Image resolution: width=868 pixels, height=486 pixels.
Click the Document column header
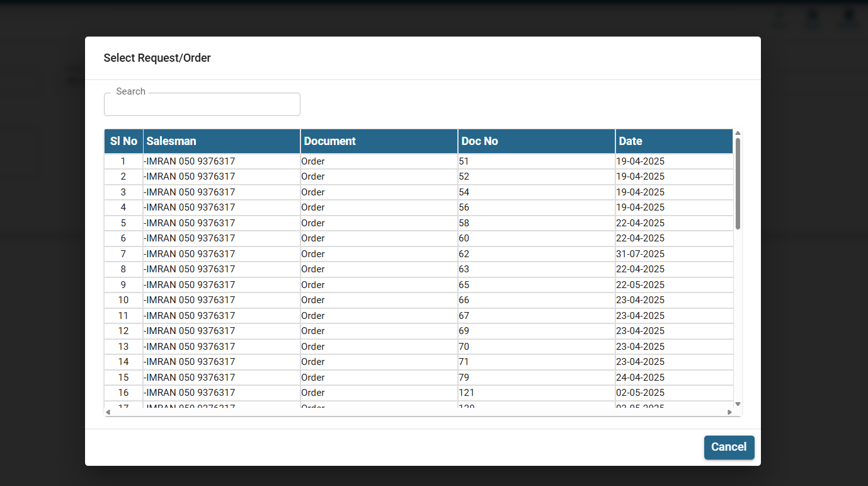[x=379, y=141]
